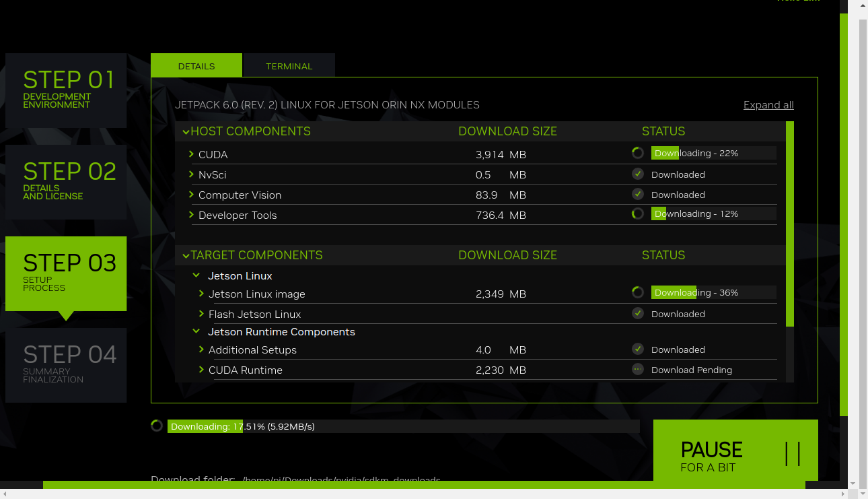Switch to the Details tab

pos(196,65)
